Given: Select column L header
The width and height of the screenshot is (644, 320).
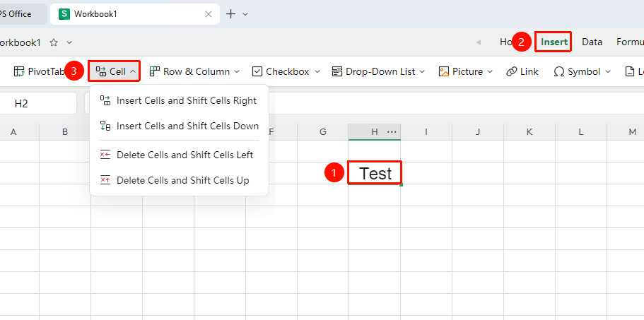Looking at the screenshot, I should pos(581,131).
